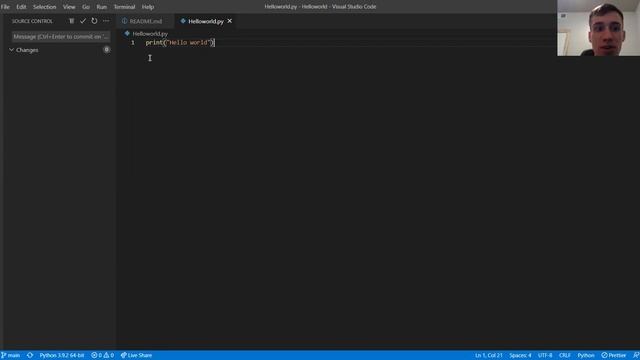The width and height of the screenshot is (640, 360).
Task: Open the Go menu
Action: pyautogui.click(x=86, y=7)
